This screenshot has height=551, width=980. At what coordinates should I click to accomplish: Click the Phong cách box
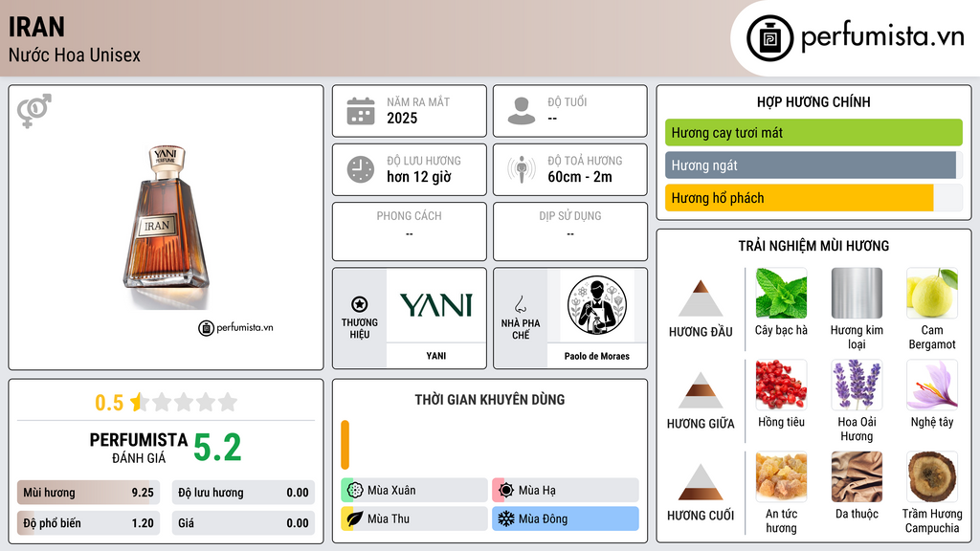click(410, 231)
